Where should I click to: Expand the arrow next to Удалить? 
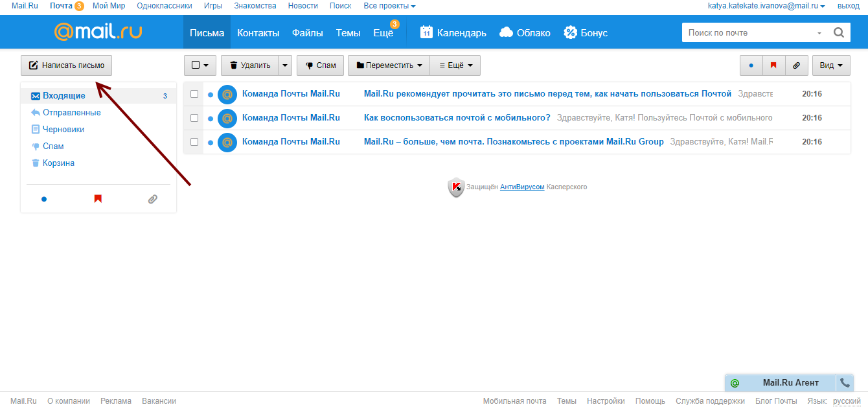(x=285, y=65)
